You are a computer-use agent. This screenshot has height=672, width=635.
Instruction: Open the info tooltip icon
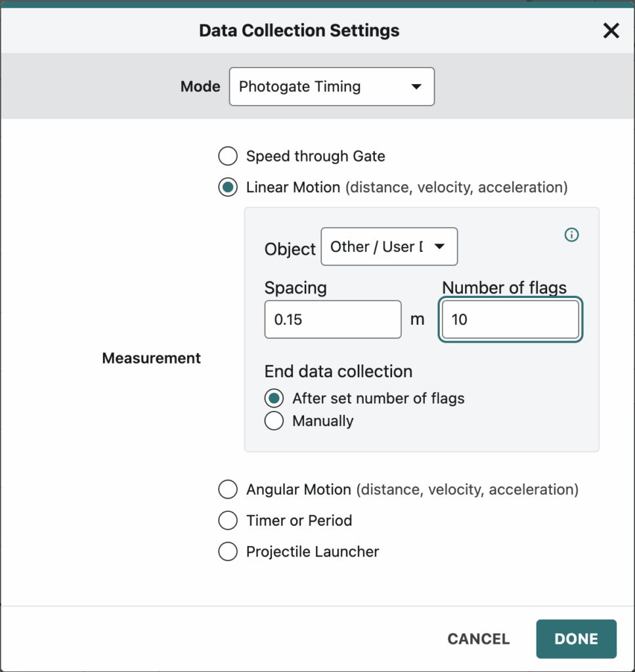coord(571,235)
